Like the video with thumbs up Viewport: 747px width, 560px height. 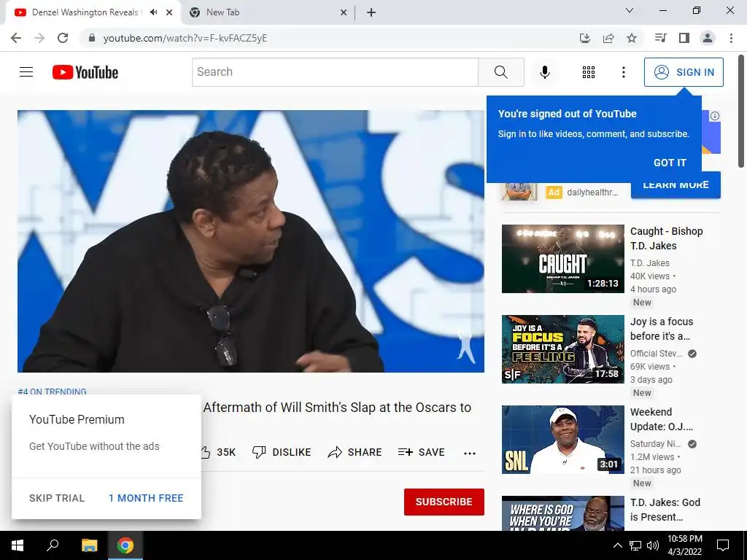(205, 452)
